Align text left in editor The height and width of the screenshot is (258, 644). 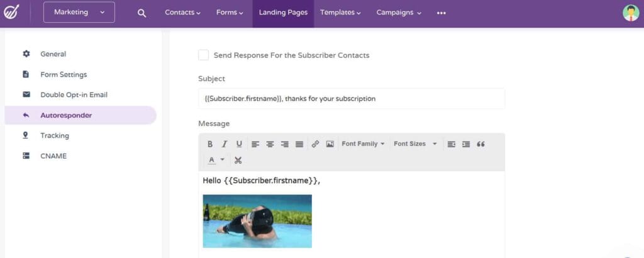[255, 144]
